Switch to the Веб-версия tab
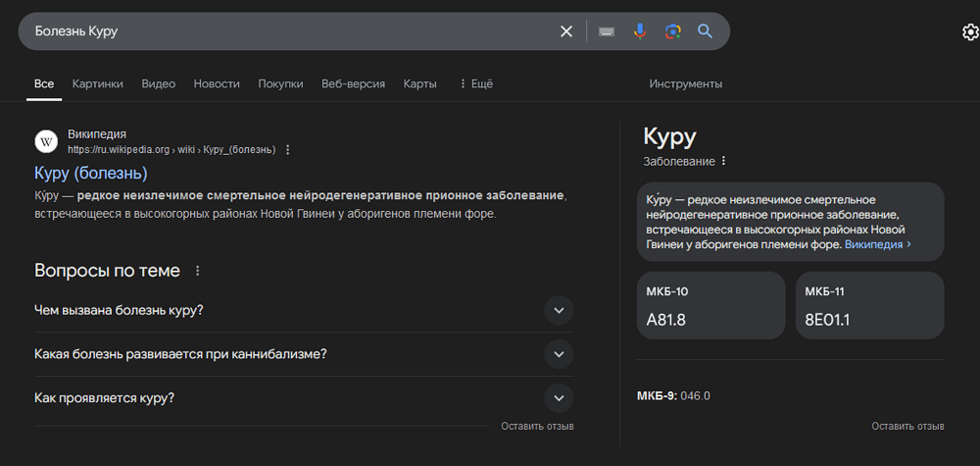The height and width of the screenshot is (466, 980). tap(353, 83)
